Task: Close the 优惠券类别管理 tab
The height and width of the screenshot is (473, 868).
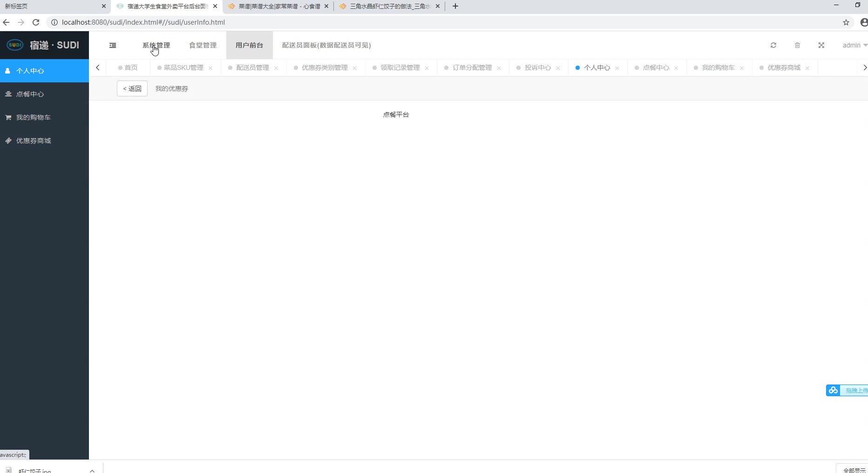Action: [355, 68]
